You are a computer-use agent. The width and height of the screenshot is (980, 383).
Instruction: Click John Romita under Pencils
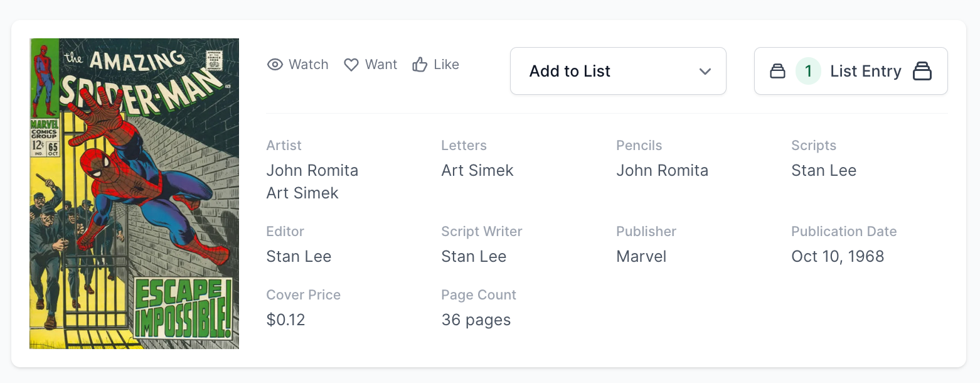(662, 170)
